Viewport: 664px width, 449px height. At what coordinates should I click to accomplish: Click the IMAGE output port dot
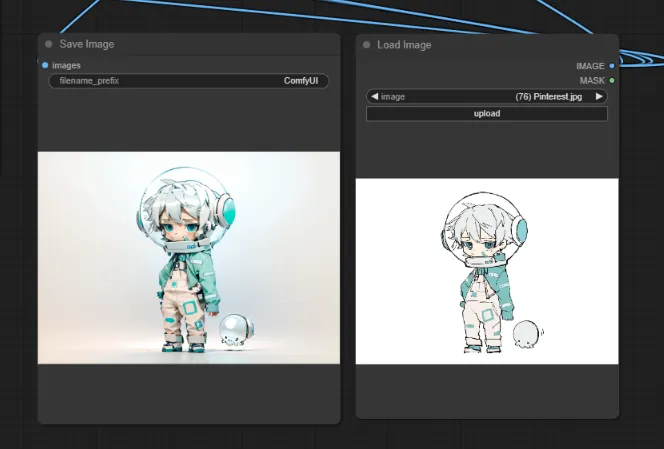pos(612,66)
